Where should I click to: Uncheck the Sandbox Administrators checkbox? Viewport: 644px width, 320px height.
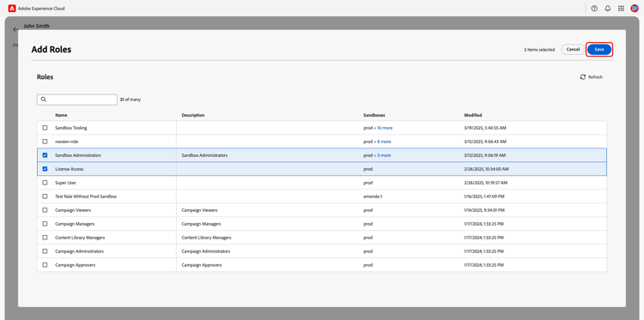(46, 155)
